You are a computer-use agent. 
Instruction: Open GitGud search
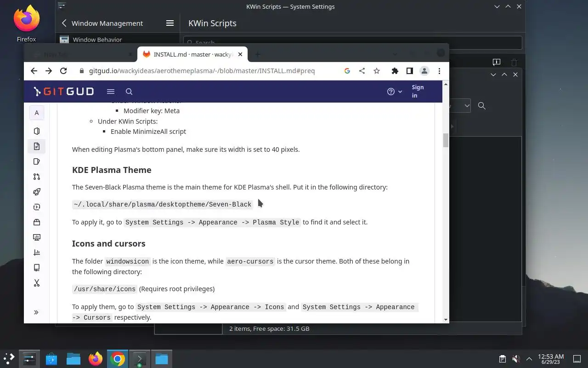(129, 92)
